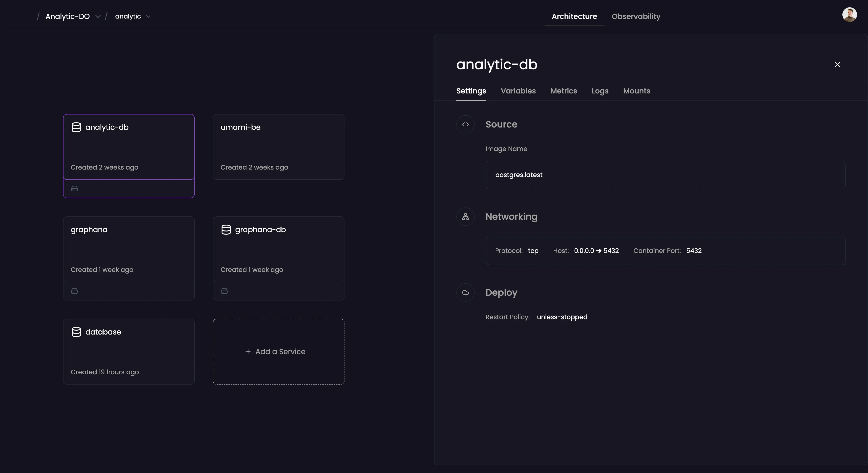Open the Logs tab for analytic-db

[600, 91]
